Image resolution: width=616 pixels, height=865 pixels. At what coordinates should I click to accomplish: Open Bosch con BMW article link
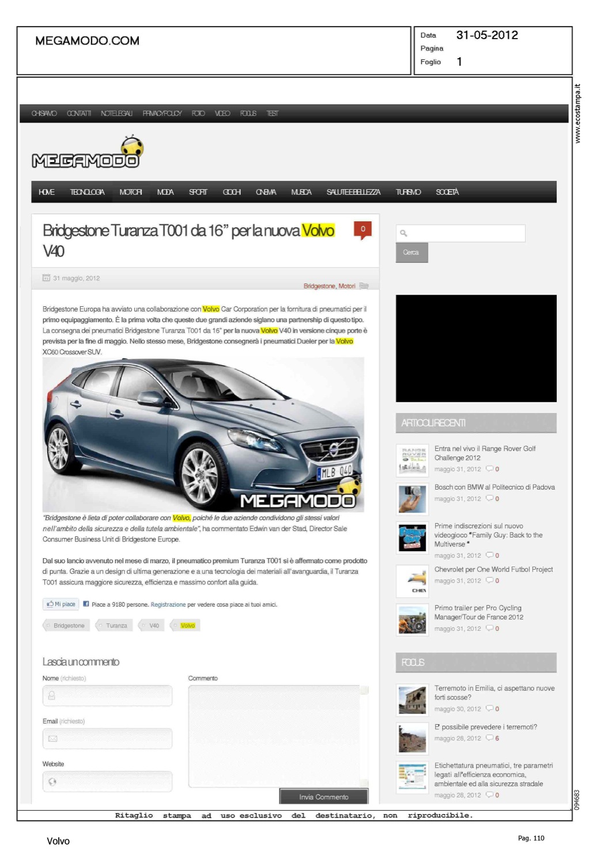pyautogui.click(x=494, y=487)
